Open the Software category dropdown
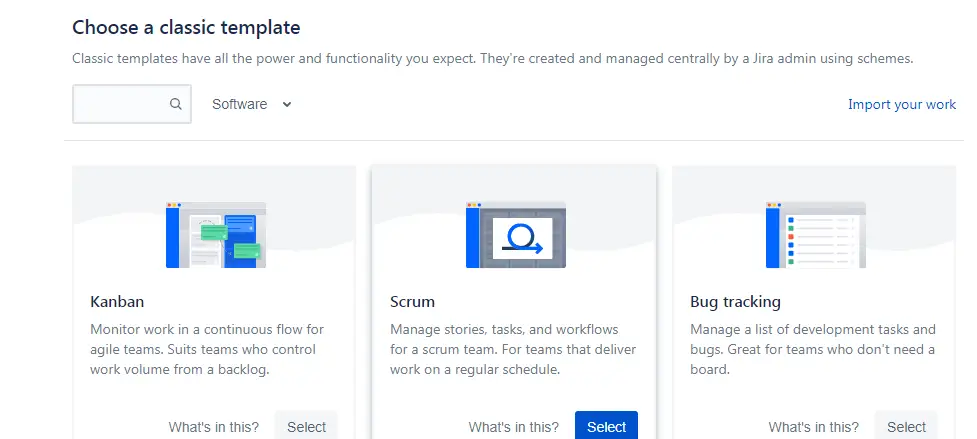 252,104
